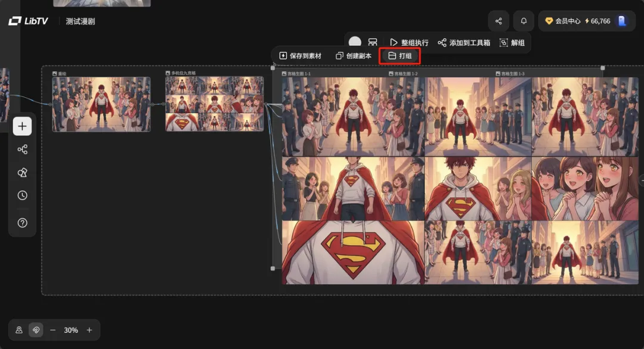Open the project title 测试漫剧

point(80,21)
